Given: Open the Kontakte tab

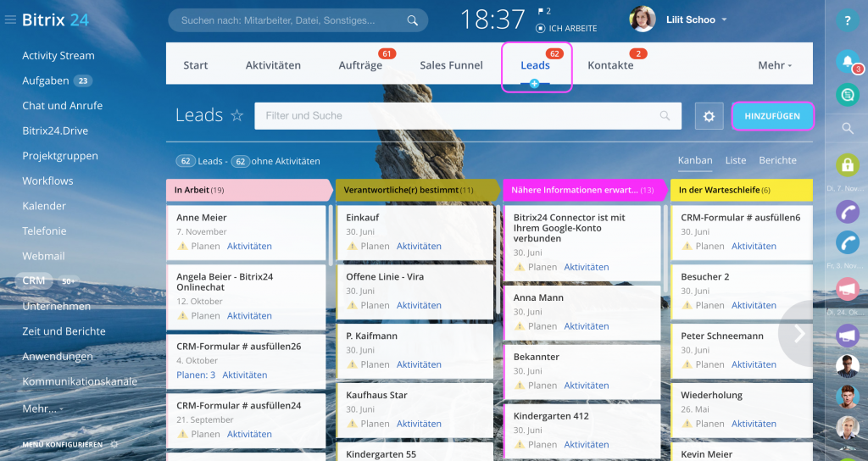Looking at the screenshot, I should 610,65.
